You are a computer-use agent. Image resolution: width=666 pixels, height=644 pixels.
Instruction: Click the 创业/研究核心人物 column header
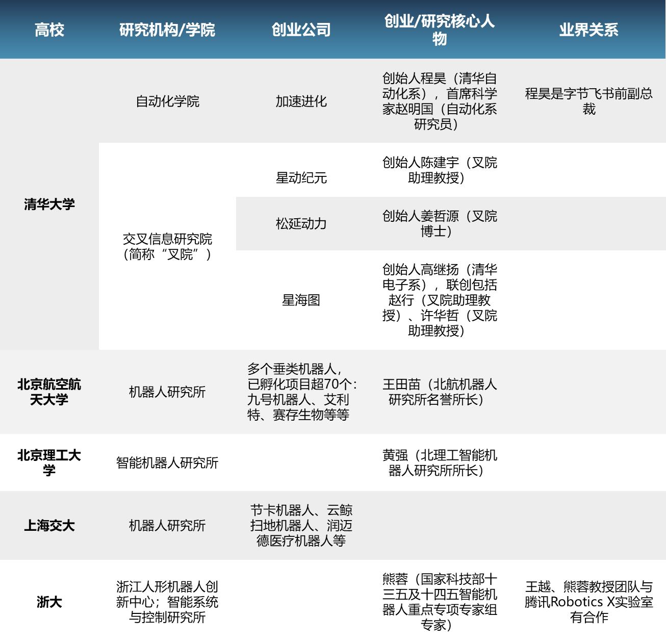tap(440, 30)
